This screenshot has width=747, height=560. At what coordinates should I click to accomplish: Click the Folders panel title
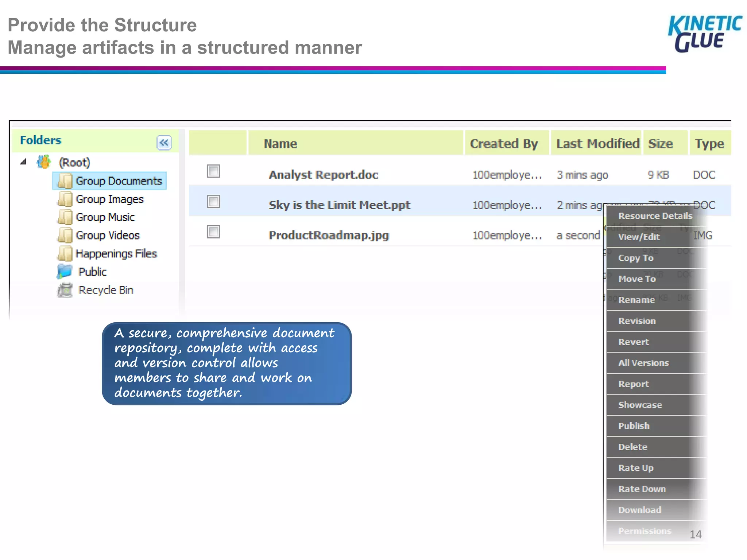tap(41, 140)
